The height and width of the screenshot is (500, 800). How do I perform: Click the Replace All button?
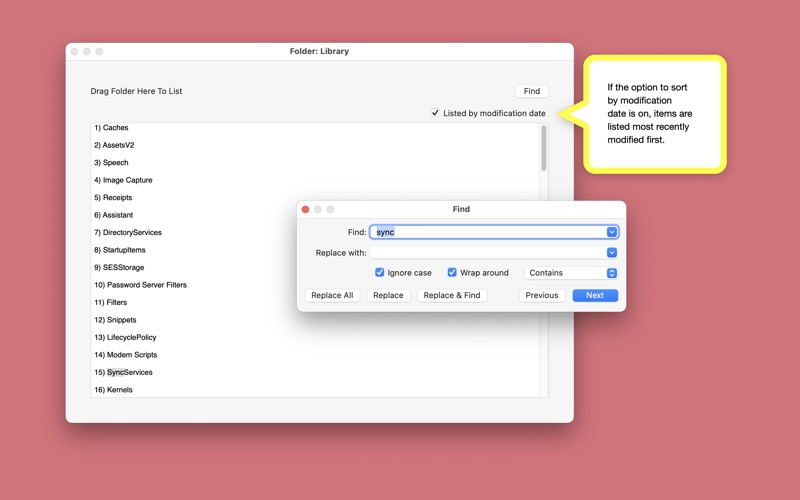(x=332, y=295)
